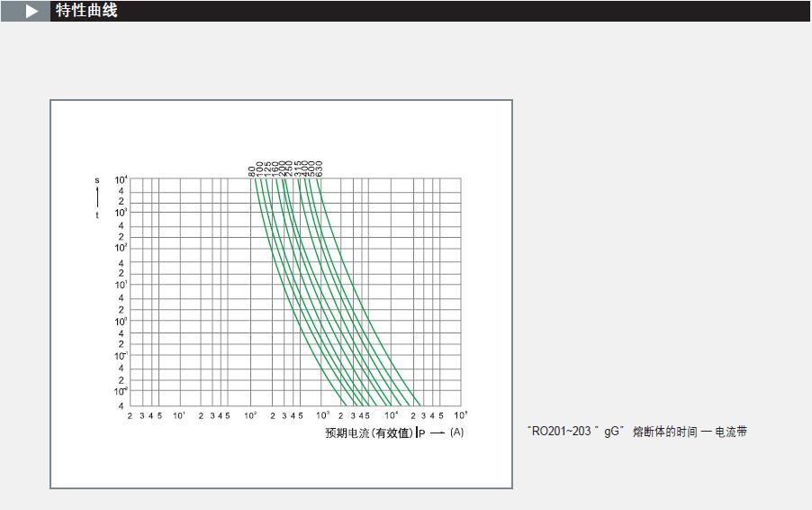Click the Ip current symbol
812x510 pixels.
pos(421,433)
